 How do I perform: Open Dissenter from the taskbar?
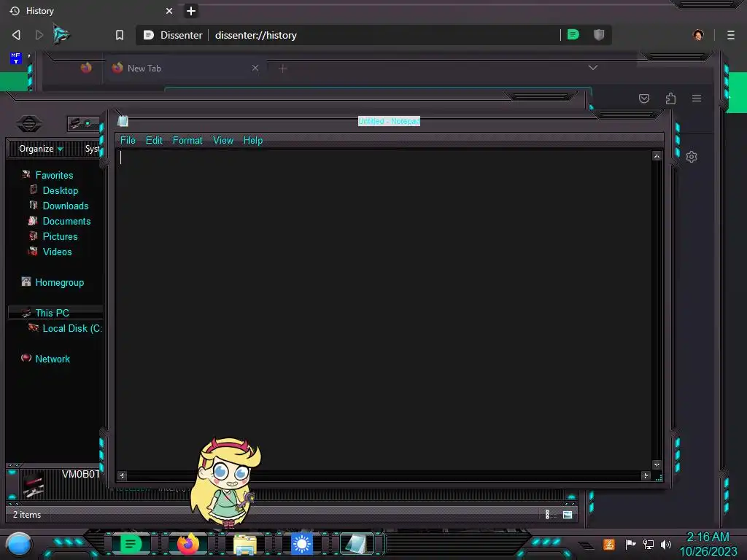coord(131,544)
